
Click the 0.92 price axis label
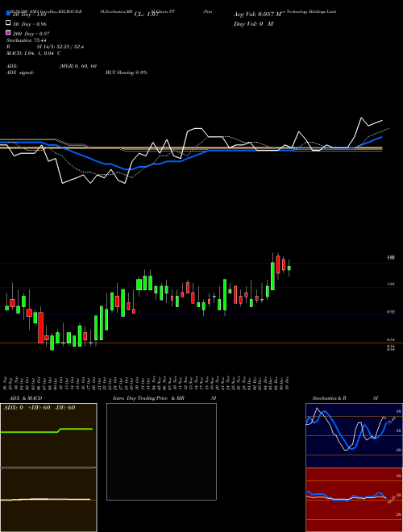pyautogui.click(x=390, y=311)
